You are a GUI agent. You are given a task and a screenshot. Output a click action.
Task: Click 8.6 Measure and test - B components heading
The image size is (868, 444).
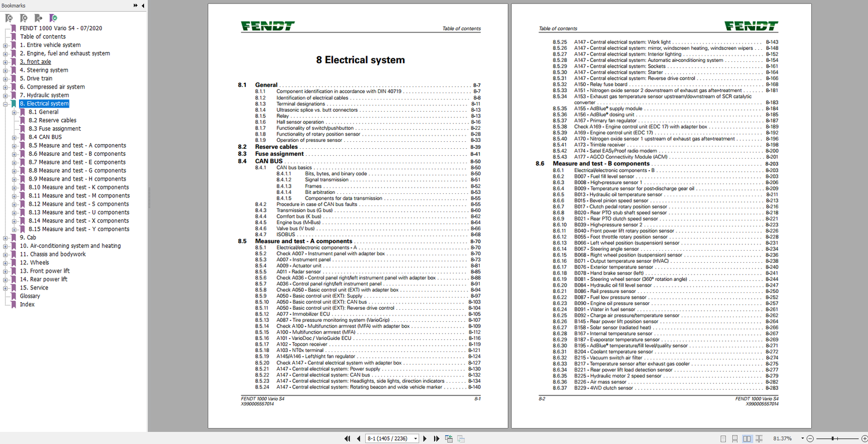[x=657, y=164]
